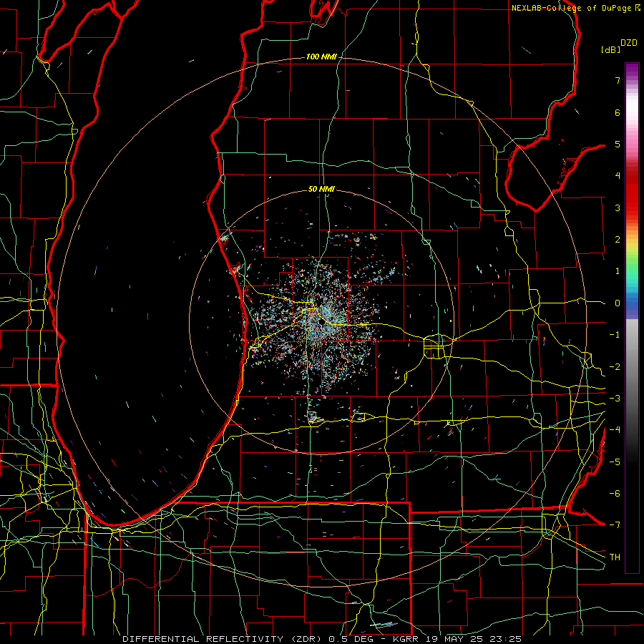
Task: Click the -7 dB value on color scale
Action: click(x=615, y=525)
